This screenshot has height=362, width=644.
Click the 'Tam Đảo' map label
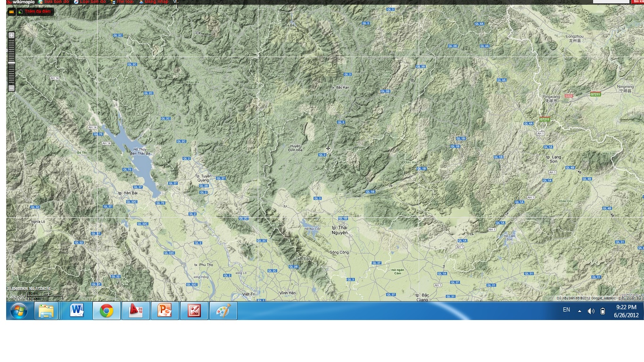(303, 259)
